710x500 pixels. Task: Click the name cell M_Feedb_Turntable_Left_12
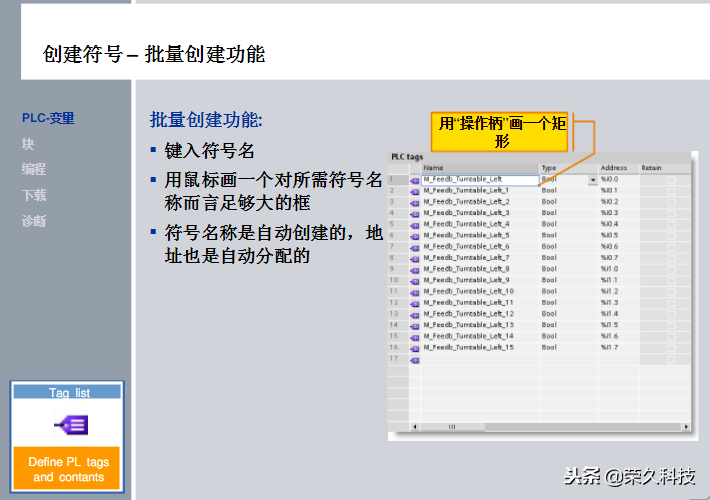click(480, 314)
